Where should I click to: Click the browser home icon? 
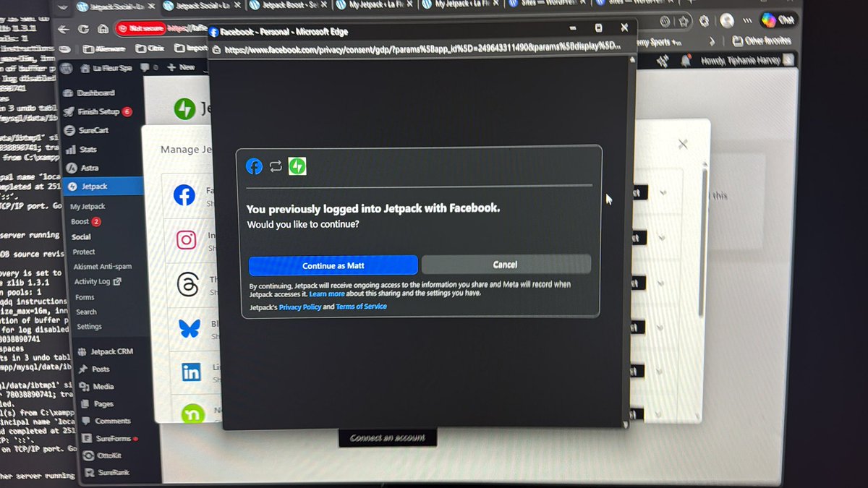click(103, 29)
